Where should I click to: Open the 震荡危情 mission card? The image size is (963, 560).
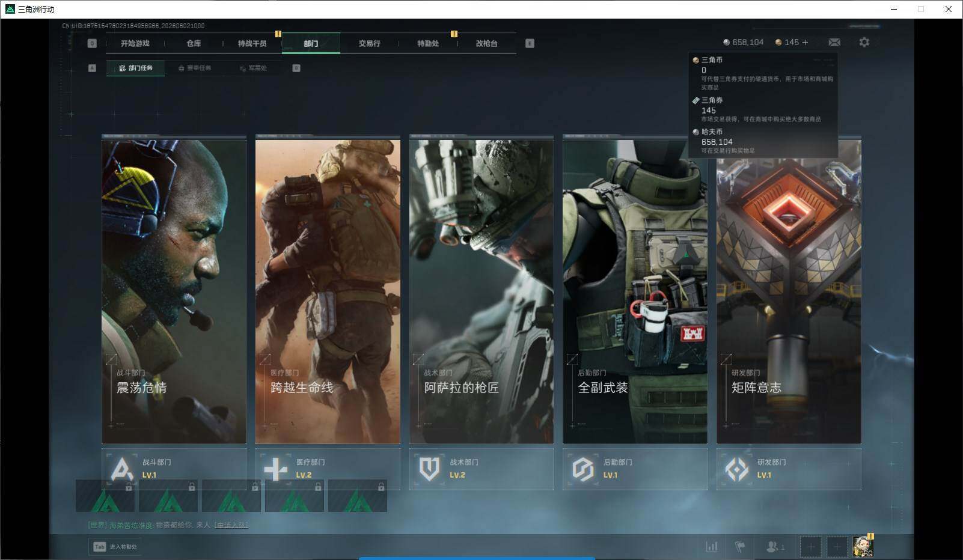coord(174,290)
